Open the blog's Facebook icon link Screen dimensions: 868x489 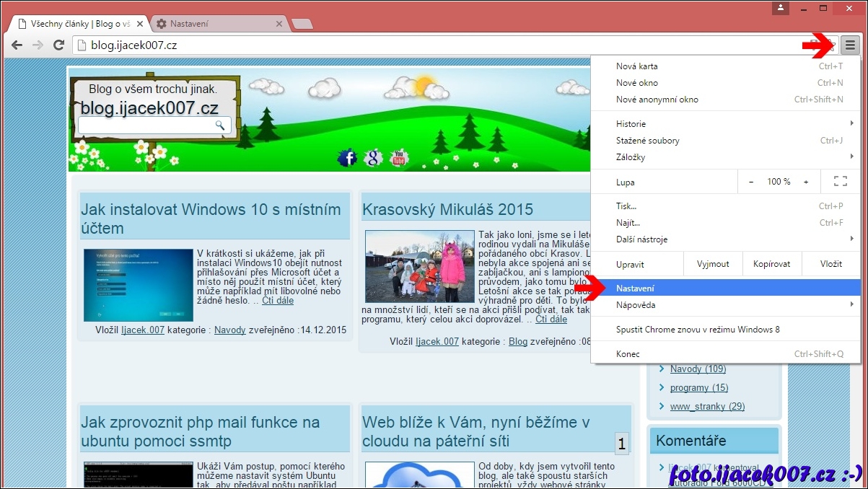coord(348,158)
